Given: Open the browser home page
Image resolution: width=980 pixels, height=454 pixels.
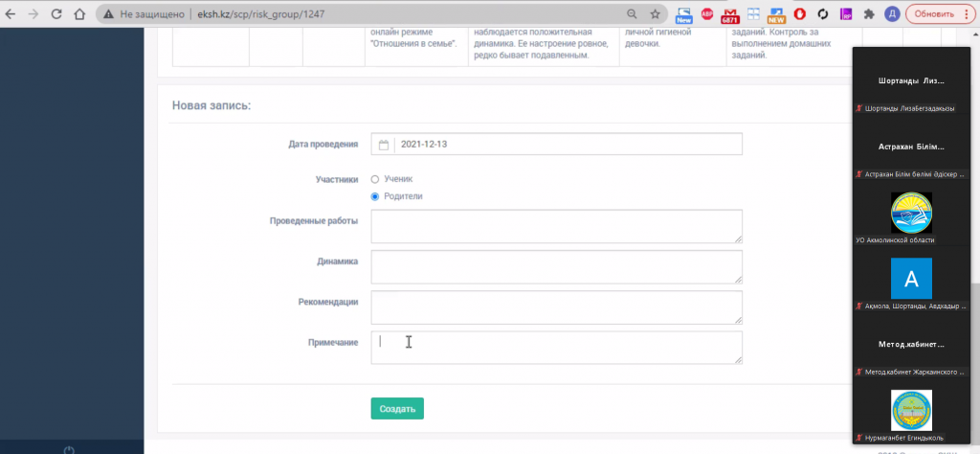Looking at the screenshot, I should coord(79,13).
